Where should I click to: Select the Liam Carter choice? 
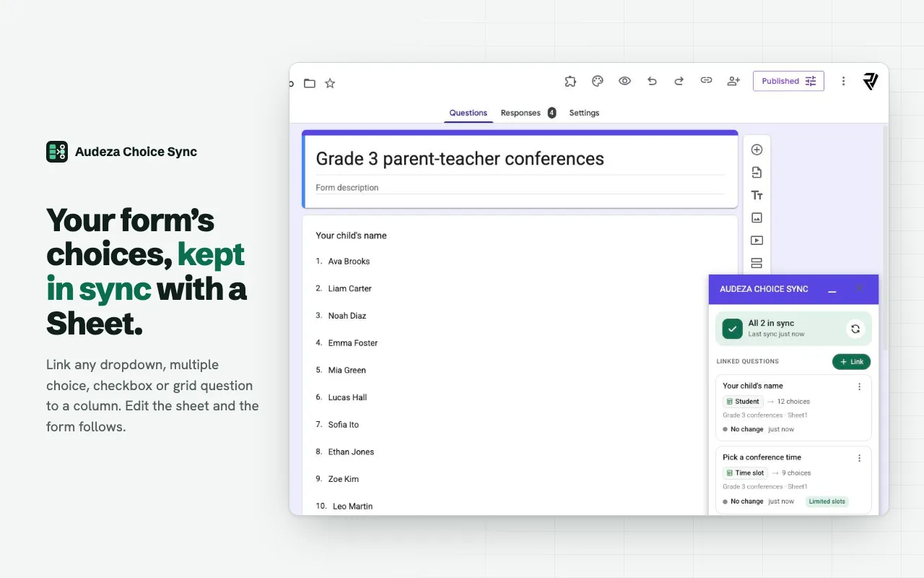(x=349, y=288)
